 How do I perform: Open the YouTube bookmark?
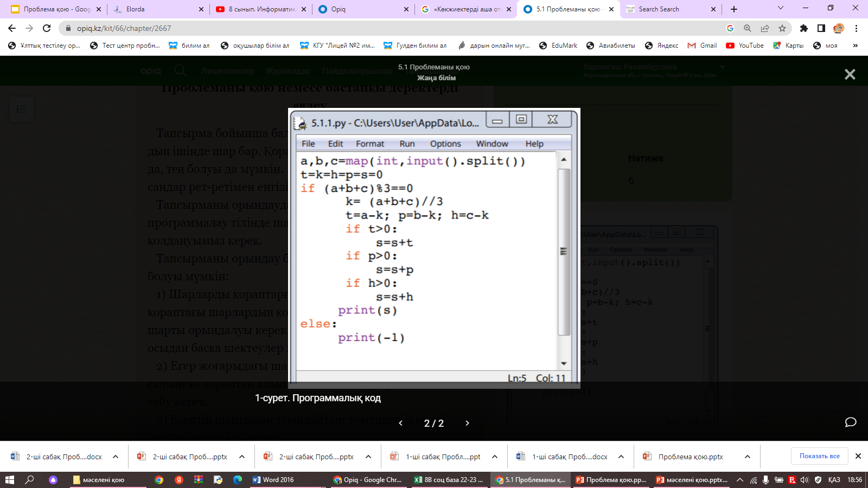pyautogui.click(x=745, y=46)
